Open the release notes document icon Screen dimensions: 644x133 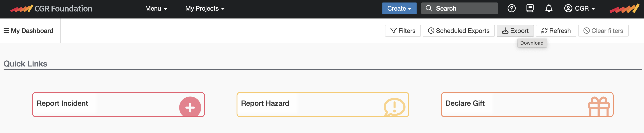pos(530,8)
